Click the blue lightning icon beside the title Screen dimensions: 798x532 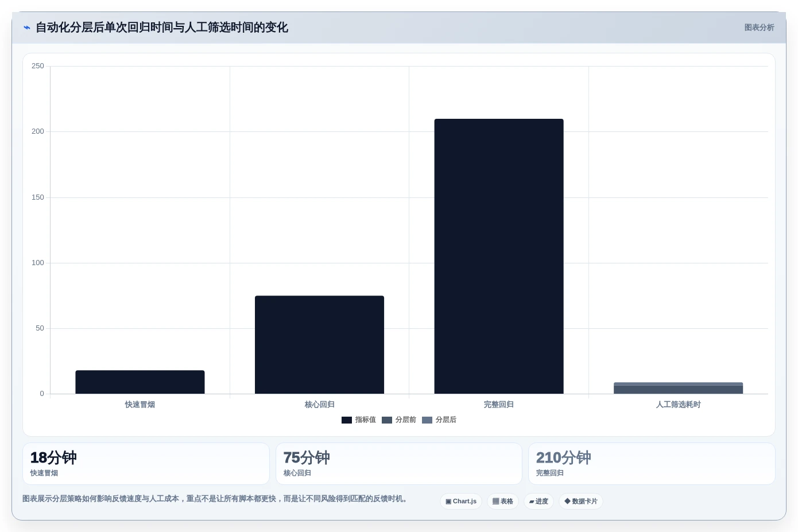26,28
